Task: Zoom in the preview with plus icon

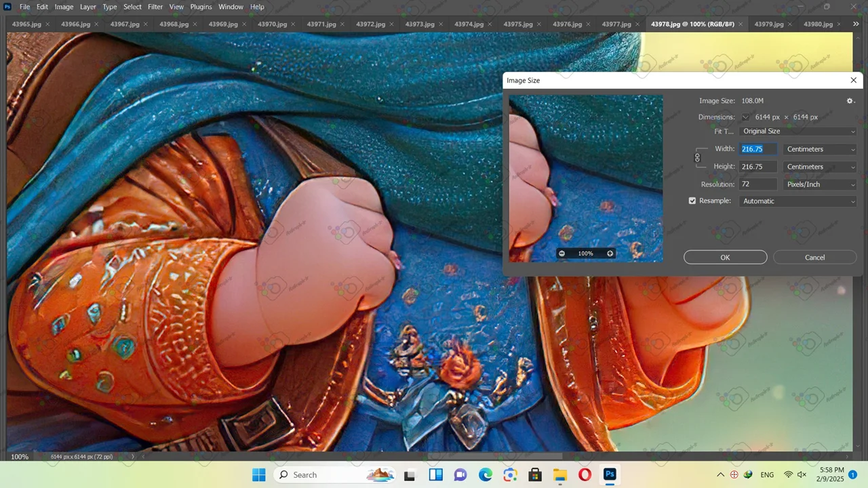Action: coord(610,253)
